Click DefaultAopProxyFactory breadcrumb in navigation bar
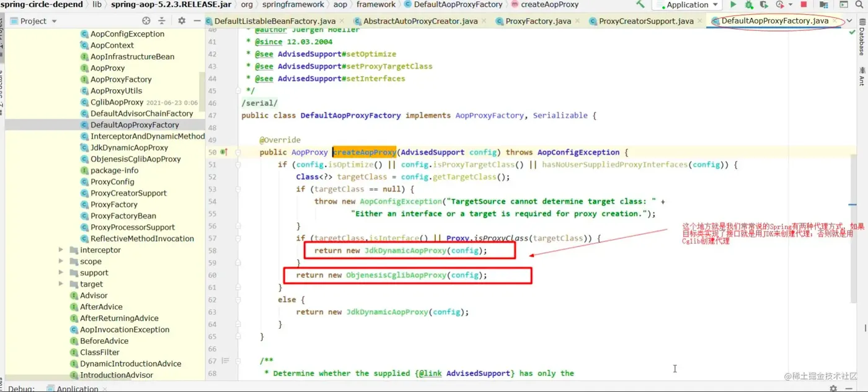 453,4
